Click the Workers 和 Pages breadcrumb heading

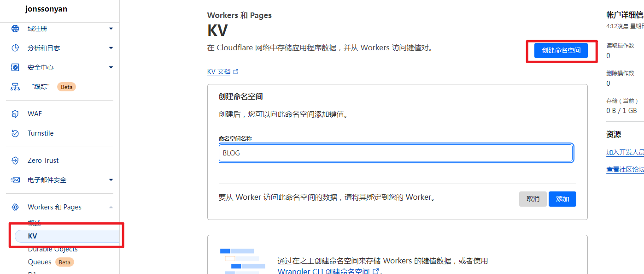click(240, 15)
